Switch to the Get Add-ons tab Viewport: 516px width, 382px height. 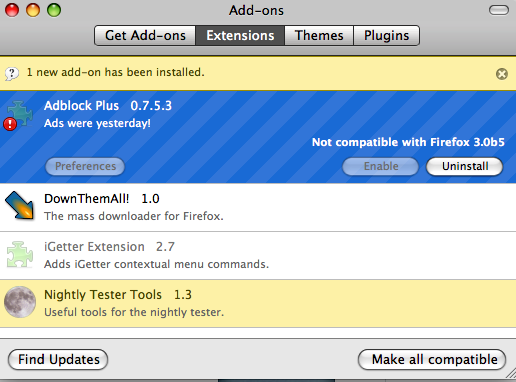(145, 35)
